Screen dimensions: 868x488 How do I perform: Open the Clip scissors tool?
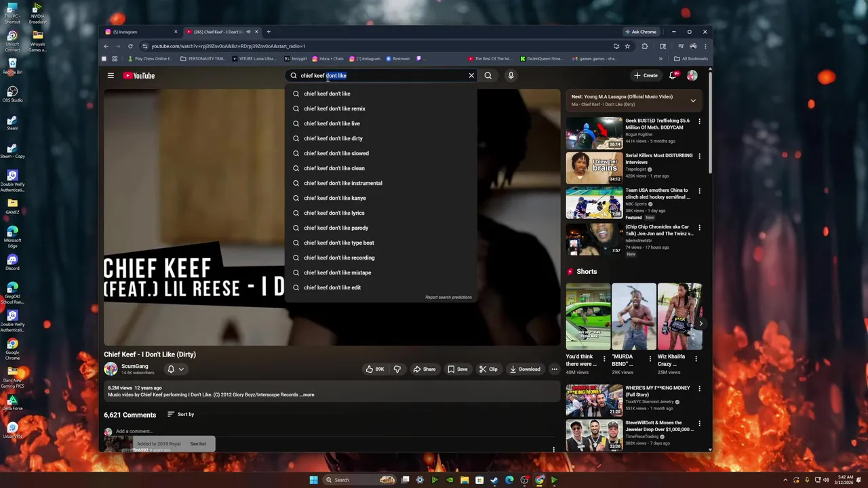click(488, 369)
